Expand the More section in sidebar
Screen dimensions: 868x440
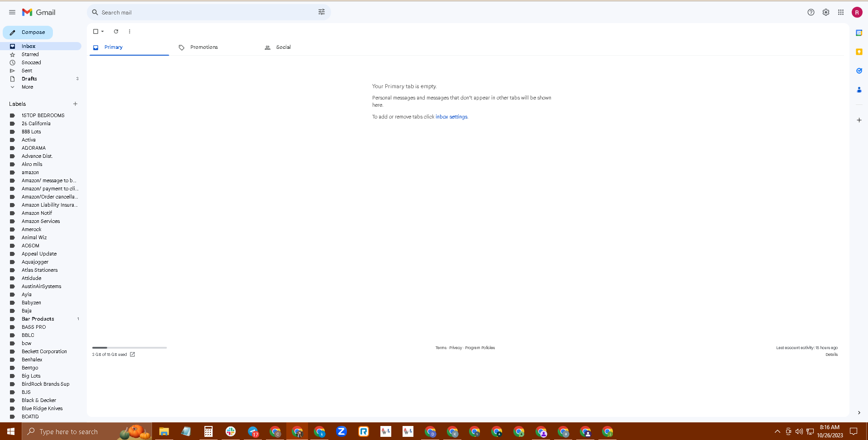coord(27,87)
